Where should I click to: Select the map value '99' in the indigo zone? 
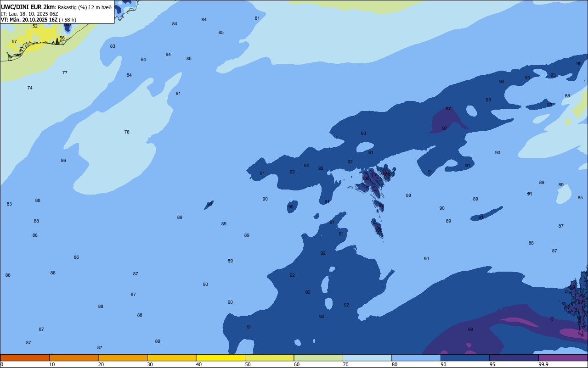click(470, 329)
